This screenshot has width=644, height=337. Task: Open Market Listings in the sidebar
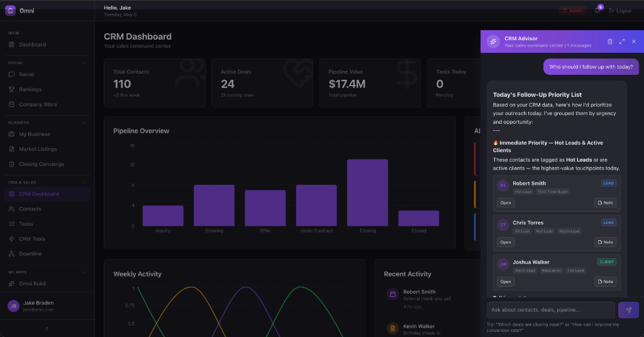[x=47, y=149]
